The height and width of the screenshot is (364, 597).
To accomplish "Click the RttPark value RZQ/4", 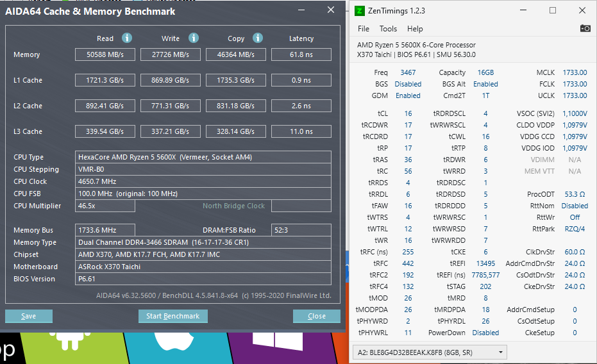I will [575, 229].
